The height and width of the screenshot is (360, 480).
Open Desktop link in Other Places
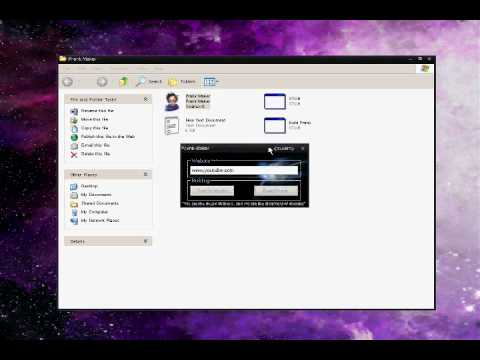point(89,186)
